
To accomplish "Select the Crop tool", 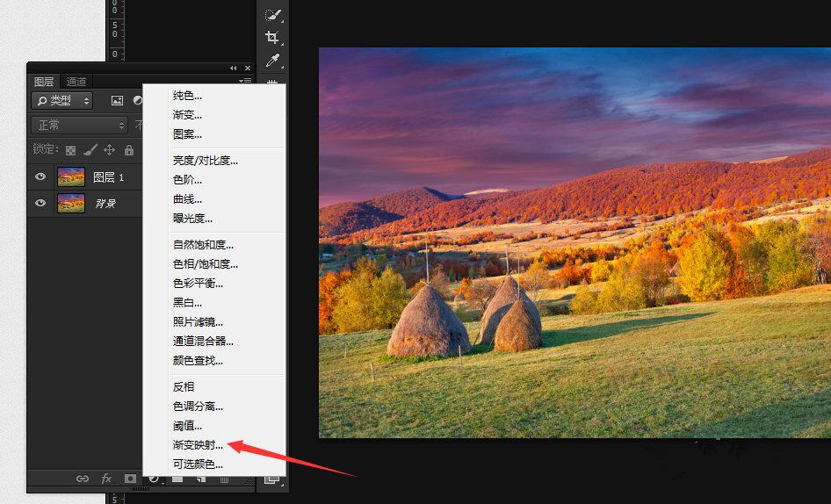I will (272, 37).
